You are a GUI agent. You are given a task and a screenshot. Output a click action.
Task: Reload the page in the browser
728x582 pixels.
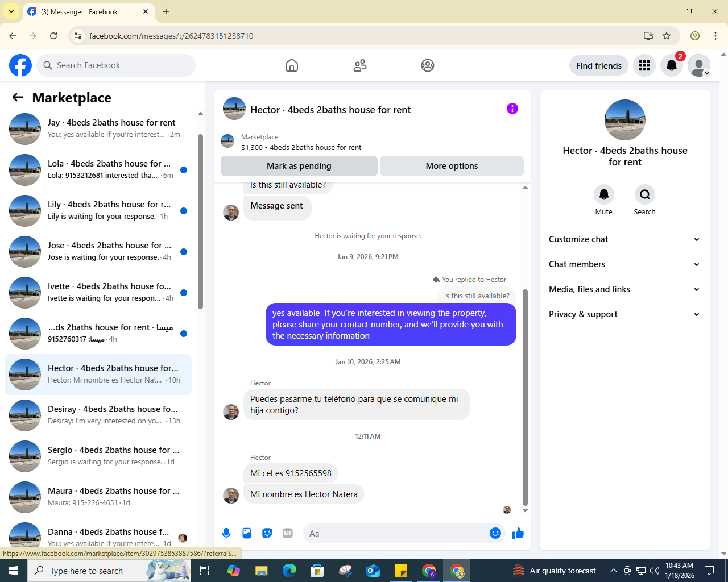(x=53, y=36)
